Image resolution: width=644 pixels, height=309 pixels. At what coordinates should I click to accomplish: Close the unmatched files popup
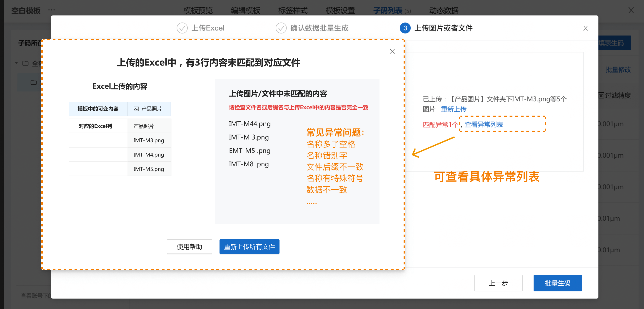click(x=392, y=52)
